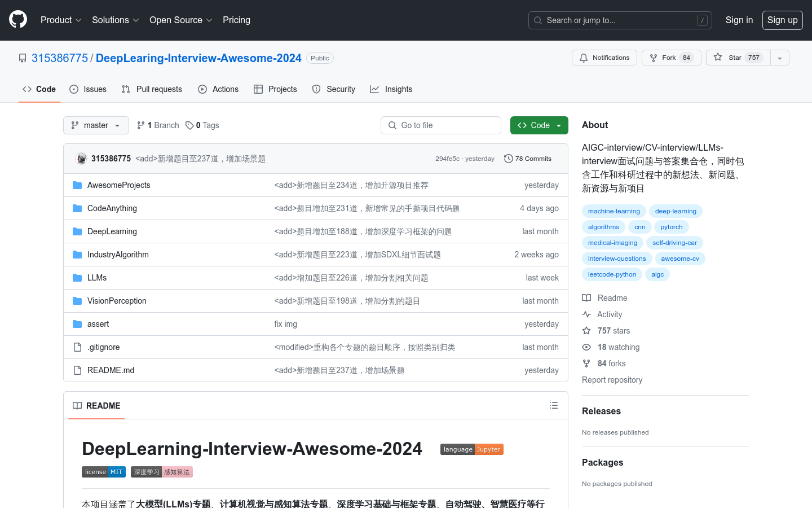Viewport: 812px width, 508px height.
Task: Select the deep-learning topic tag
Action: pyautogui.click(x=676, y=211)
